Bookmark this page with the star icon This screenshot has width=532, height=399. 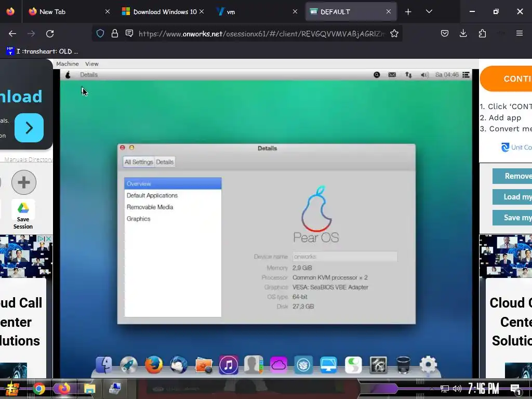[394, 34]
